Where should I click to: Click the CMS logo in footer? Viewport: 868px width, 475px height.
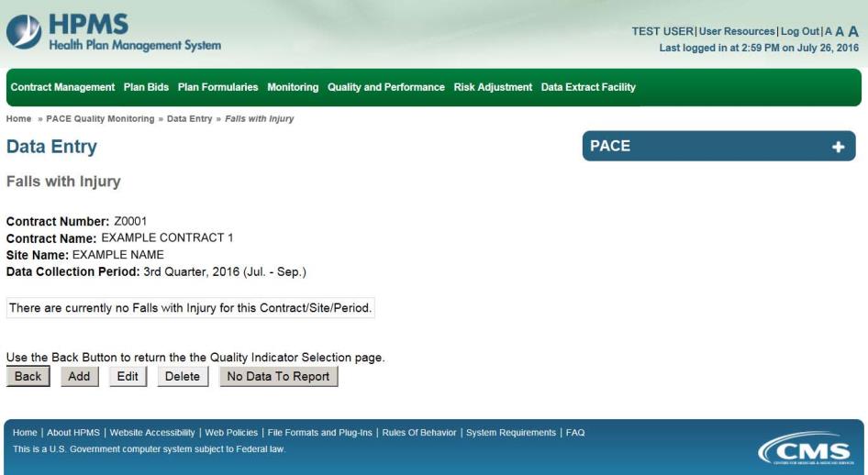pos(807,449)
